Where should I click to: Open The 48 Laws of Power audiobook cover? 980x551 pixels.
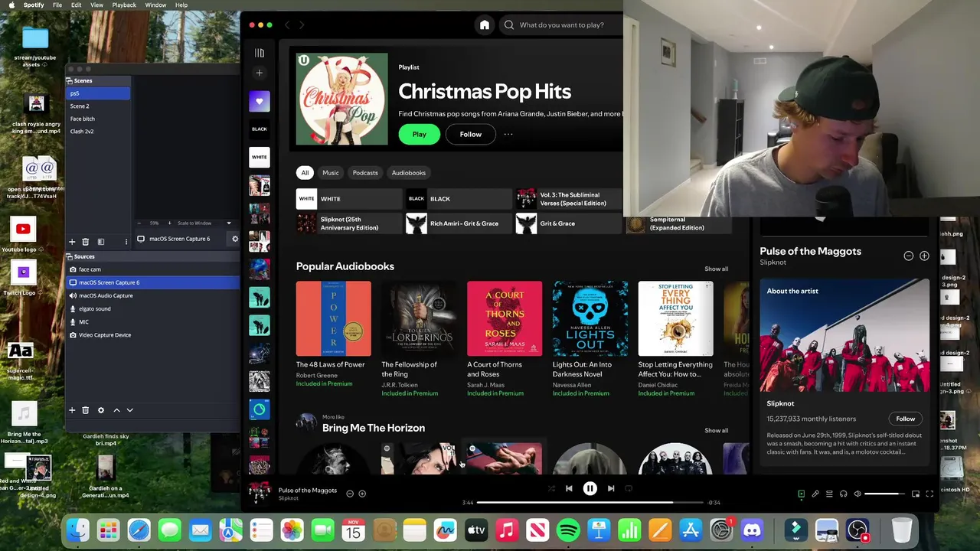click(334, 318)
